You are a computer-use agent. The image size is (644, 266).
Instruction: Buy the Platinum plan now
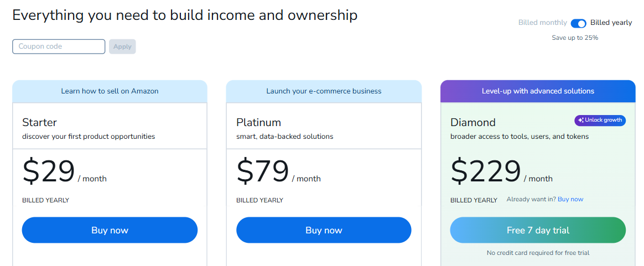tap(324, 230)
